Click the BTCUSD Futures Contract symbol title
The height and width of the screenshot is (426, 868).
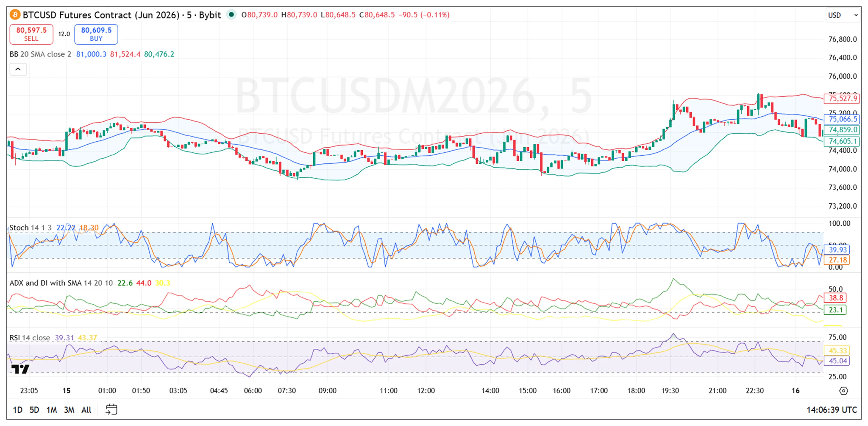(x=122, y=15)
